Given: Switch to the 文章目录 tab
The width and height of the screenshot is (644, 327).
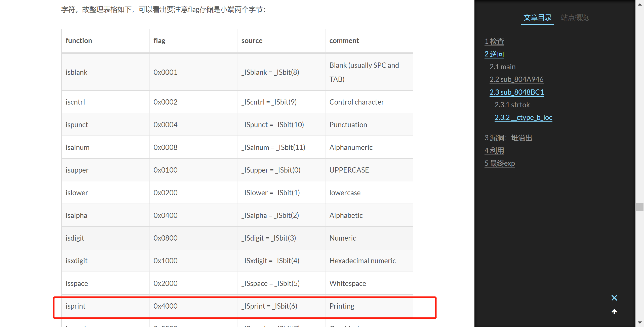Looking at the screenshot, I should click(x=537, y=17).
